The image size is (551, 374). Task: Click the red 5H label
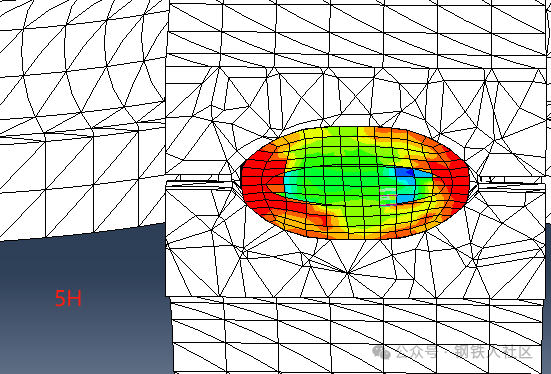tap(69, 298)
